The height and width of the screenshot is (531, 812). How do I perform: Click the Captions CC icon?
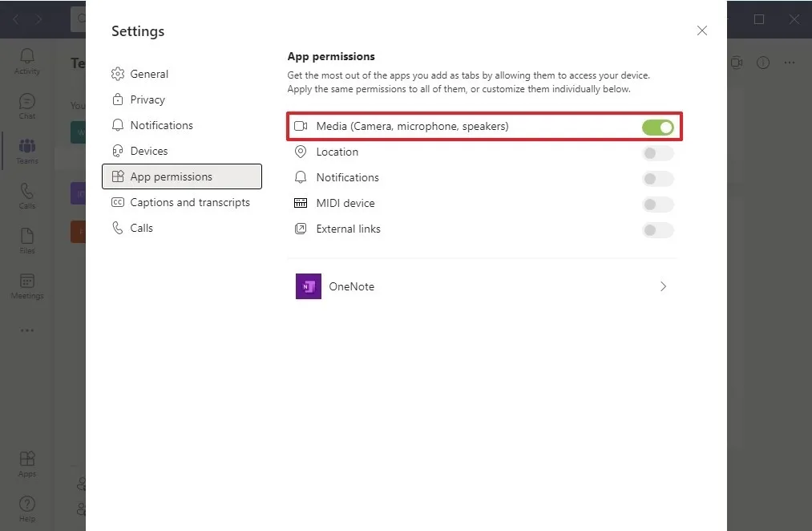tap(118, 202)
